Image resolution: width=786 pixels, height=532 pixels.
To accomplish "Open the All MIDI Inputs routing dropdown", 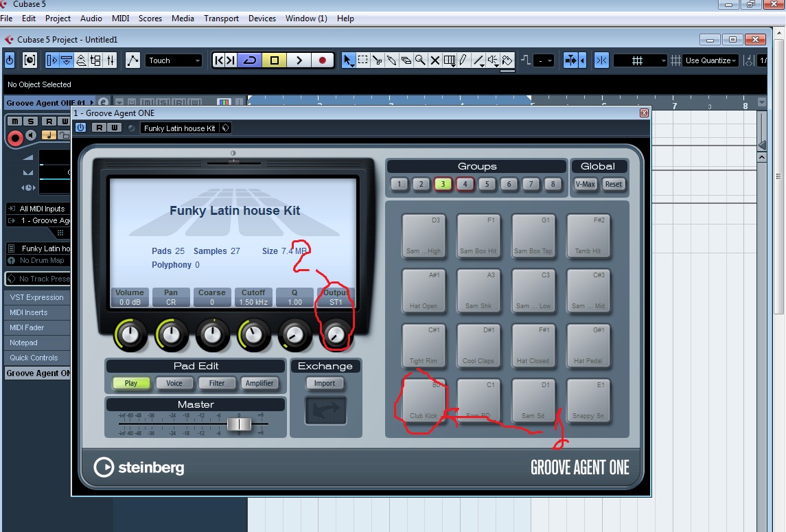I will [38, 209].
